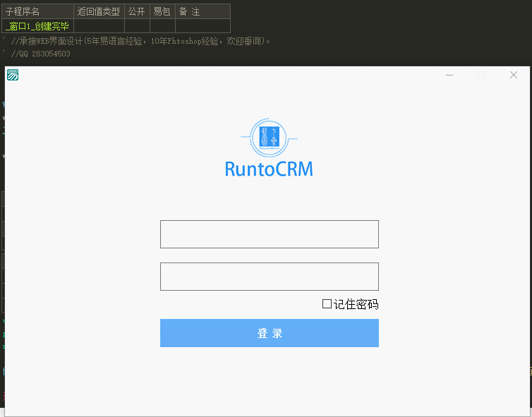Click the empty cell under 公开 column
The width and height of the screenshot is (532, 417).
tap(137, 26)
